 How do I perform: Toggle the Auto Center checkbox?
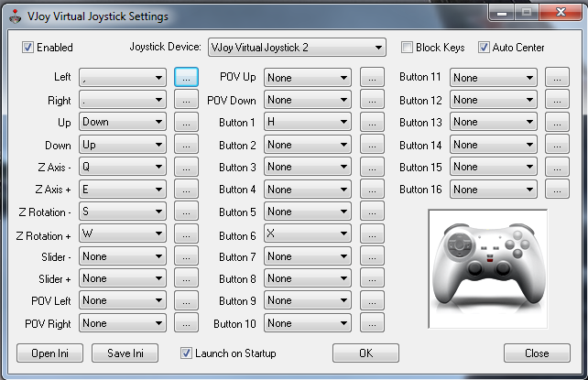tap(485, 48)
